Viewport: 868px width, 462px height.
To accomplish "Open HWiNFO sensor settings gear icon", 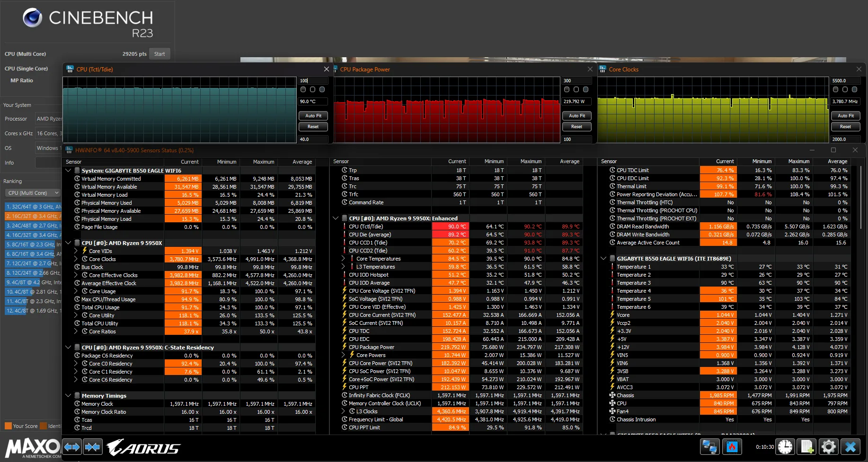I will tap(829, 447).
